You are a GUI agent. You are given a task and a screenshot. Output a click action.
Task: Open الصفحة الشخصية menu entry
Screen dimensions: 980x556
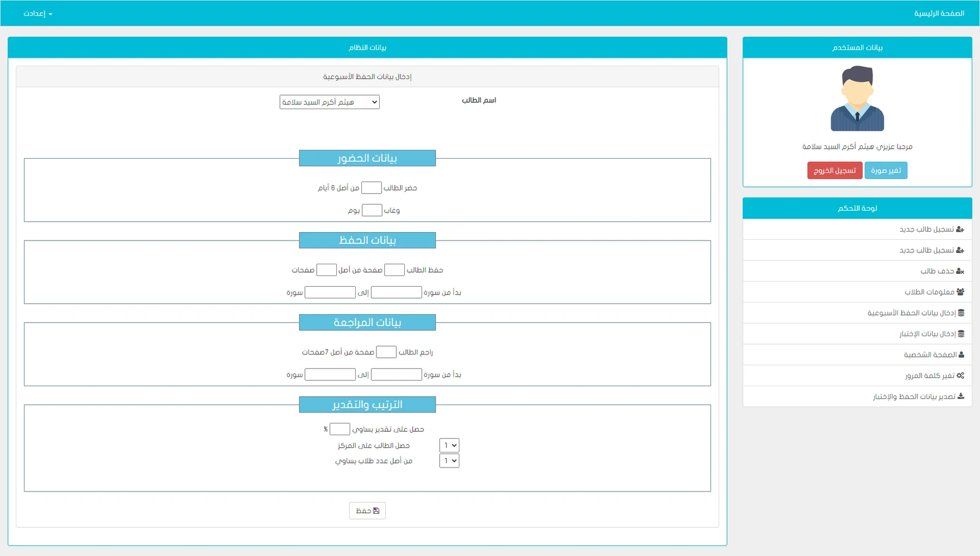pos(857,355)
